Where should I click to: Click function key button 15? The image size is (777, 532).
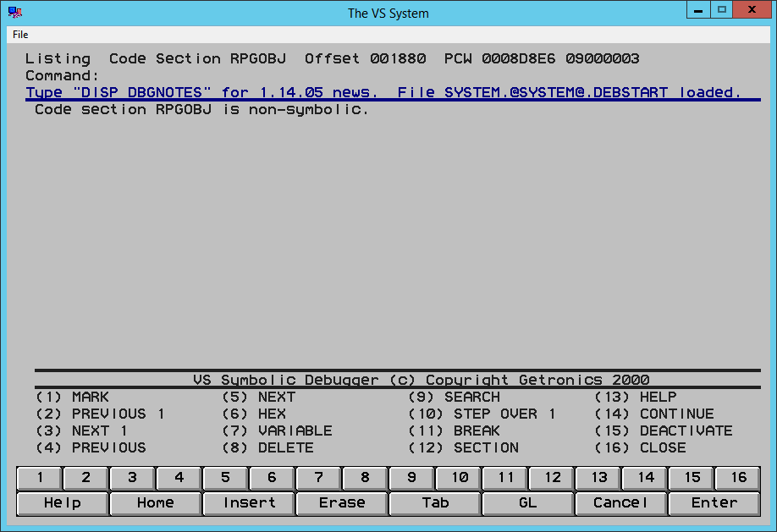pos(692,478)
